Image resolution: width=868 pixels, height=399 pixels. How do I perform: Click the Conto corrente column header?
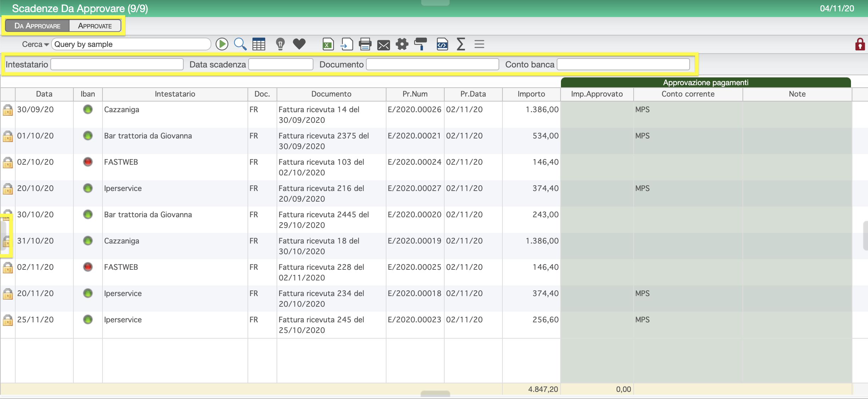[x=688, y=94]
